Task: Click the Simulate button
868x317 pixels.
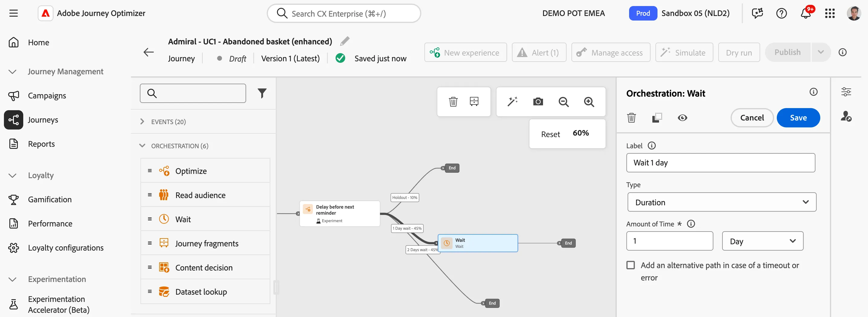Action: pos(684,52)
